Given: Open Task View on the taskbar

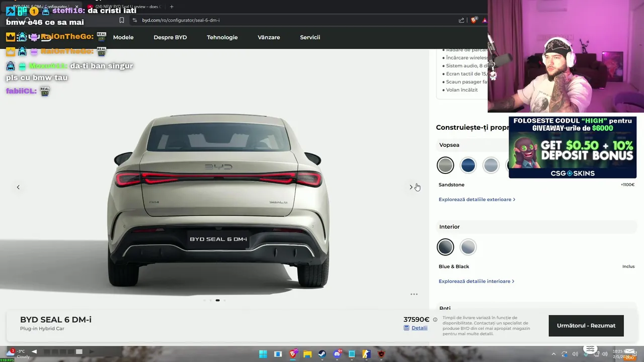Looking at the screenshot, I should point(278,354).
